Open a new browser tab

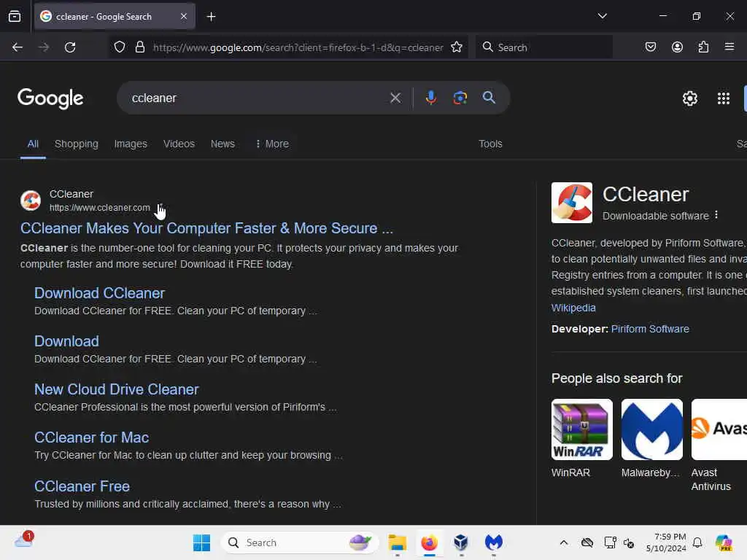tap(211, 17)
